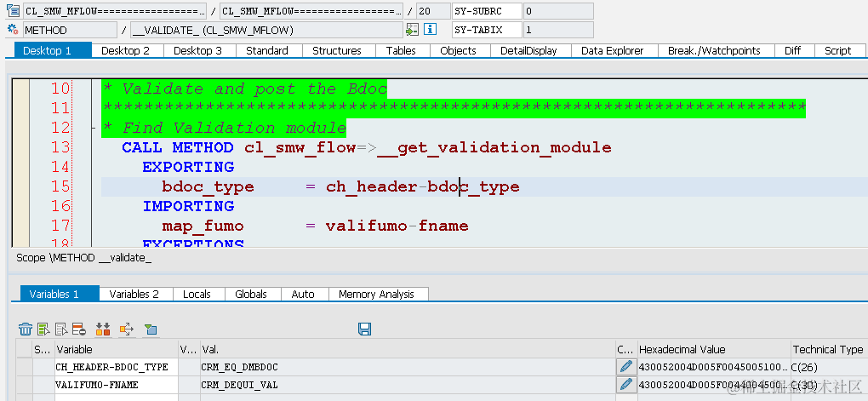Click the CRM_EQ_DMBDOC value cell
The image size is (868, 401).
(408, 367)
